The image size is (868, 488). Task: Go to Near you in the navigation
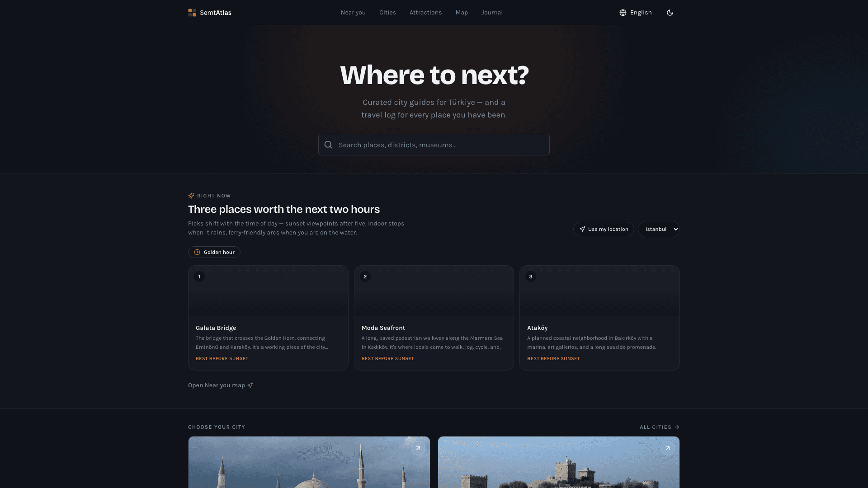[x=353, y=13]
